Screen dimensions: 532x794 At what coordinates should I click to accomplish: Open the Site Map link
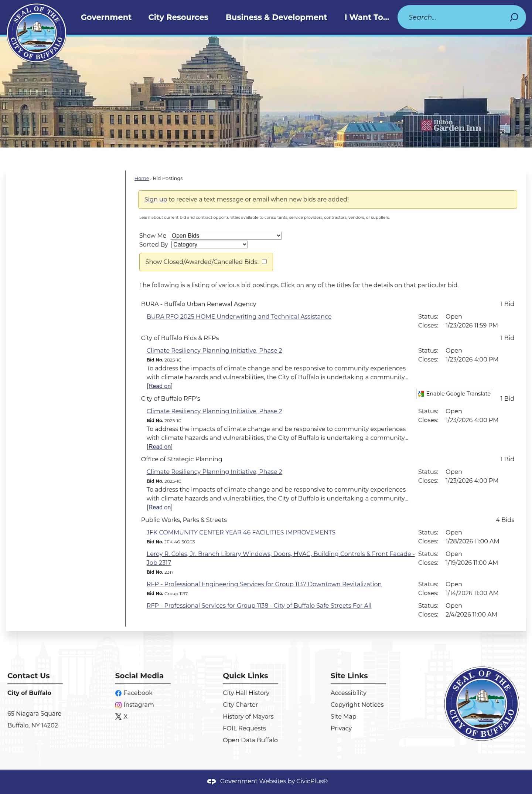pos(343,717)
